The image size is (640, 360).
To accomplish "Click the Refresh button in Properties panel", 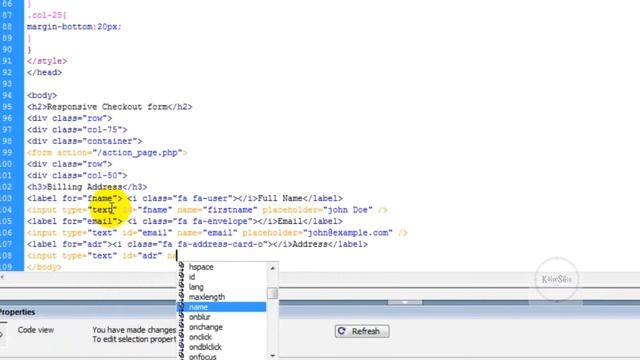I will point(362,331).
